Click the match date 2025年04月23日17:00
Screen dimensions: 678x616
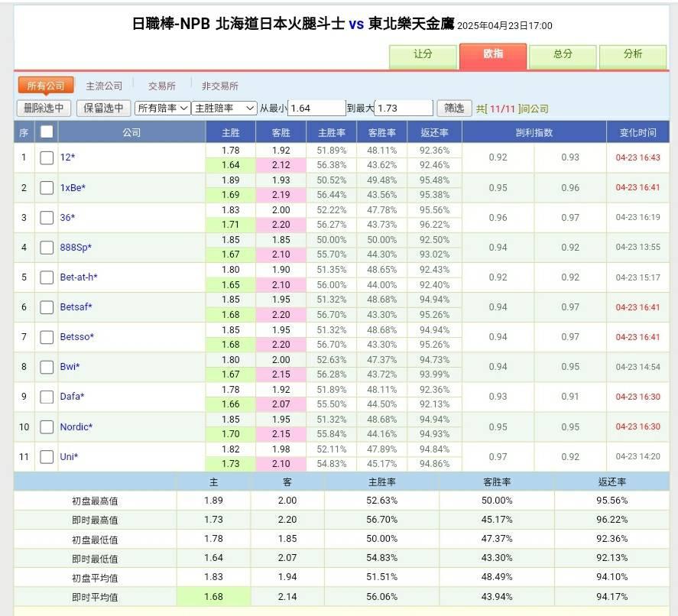point(504,25)
